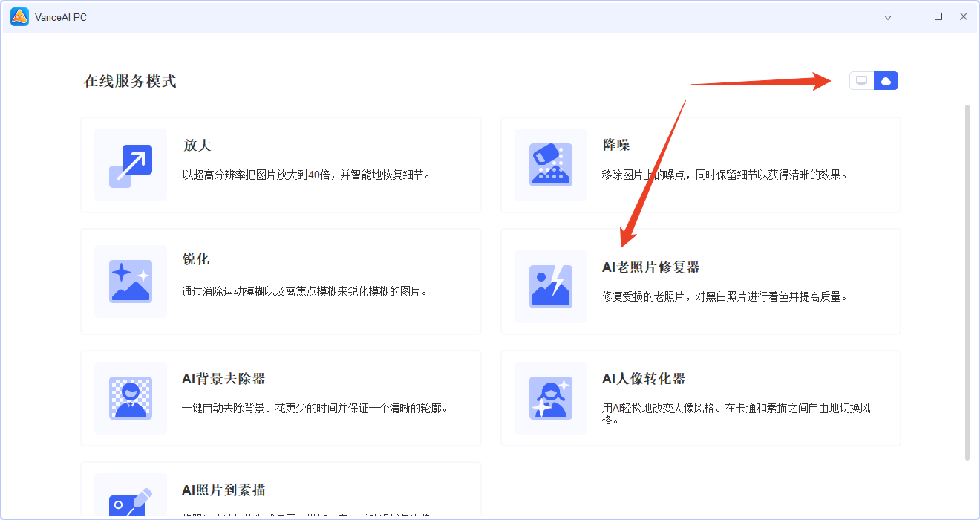980x520 pixels.
Task: Open the title bar dropdown menu arrow
Action: 888,16
